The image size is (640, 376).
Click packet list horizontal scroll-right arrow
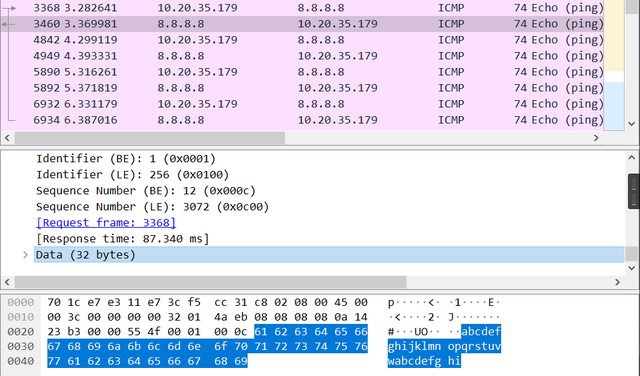[x=596, y=138]
